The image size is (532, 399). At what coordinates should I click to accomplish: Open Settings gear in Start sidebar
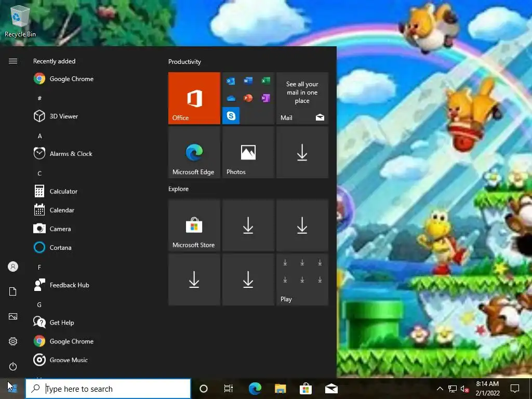13,341
